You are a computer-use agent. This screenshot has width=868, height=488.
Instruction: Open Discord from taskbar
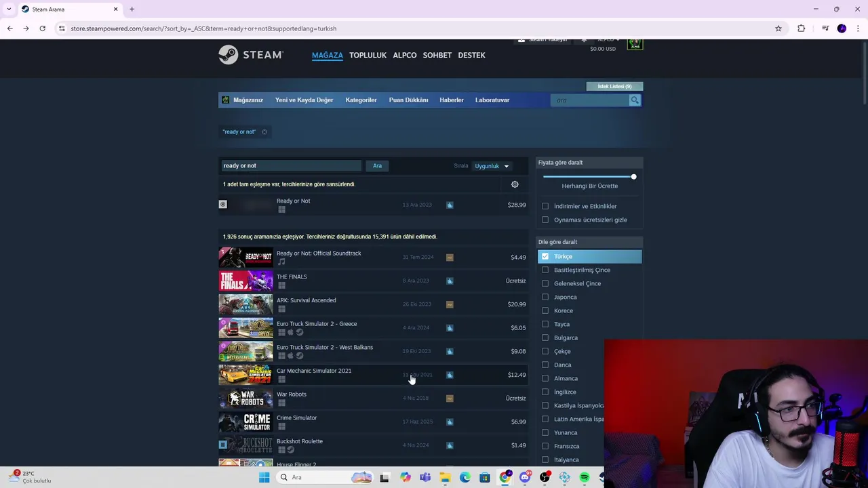[525, 477]
